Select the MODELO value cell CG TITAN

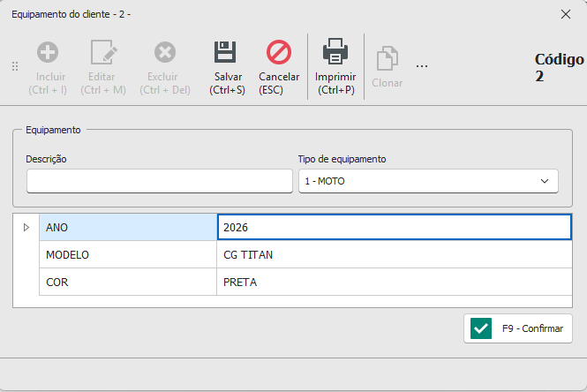point(395,254)
